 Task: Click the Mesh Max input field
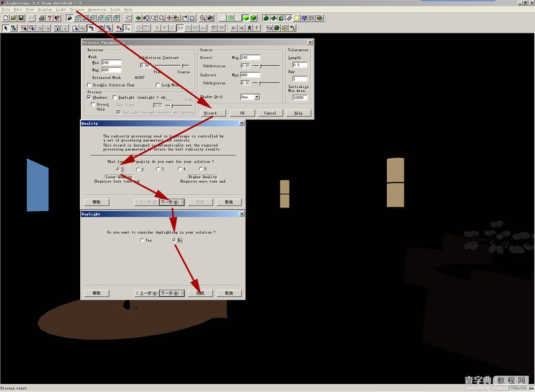click(111, 70)
